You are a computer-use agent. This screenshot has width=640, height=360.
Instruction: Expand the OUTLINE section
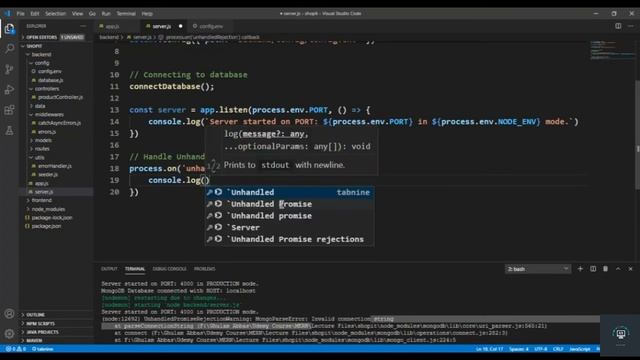pos(56,315)
